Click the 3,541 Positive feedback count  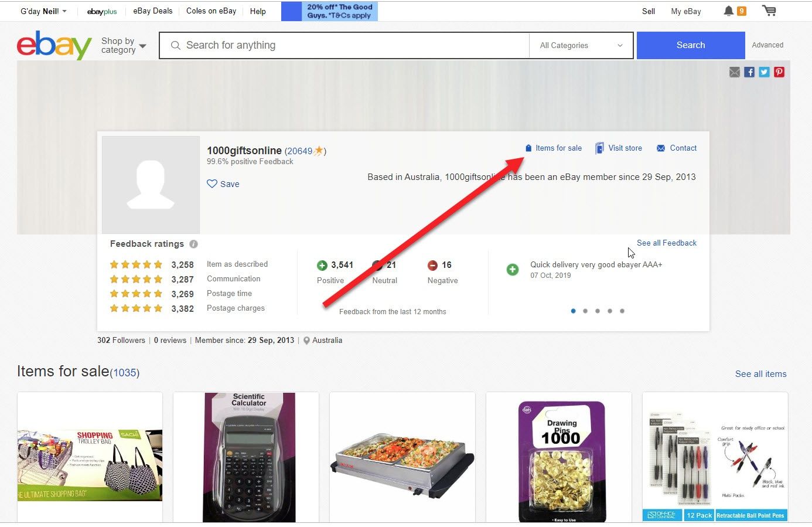342,265
